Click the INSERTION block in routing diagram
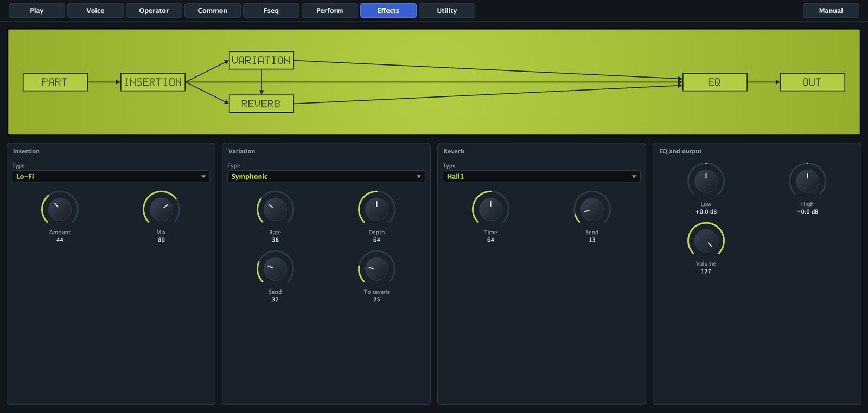This screenshot has height=413, width=868. click(153, 82)
